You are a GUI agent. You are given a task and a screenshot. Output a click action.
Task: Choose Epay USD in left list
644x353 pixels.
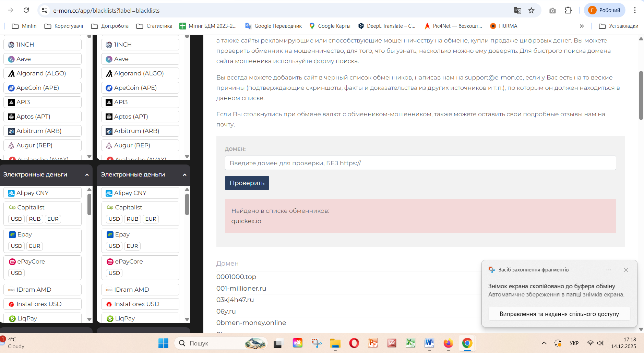pyautogui.click(x=16, y=246)
